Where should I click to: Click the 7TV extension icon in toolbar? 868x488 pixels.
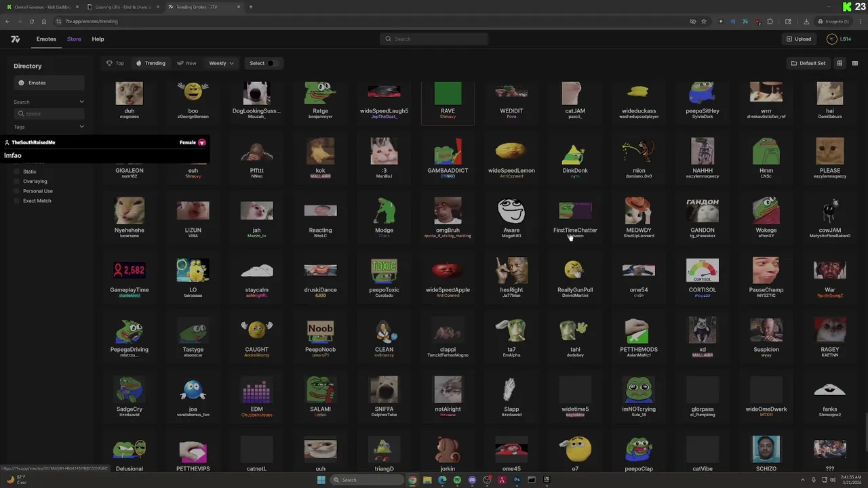click(745, 21)
